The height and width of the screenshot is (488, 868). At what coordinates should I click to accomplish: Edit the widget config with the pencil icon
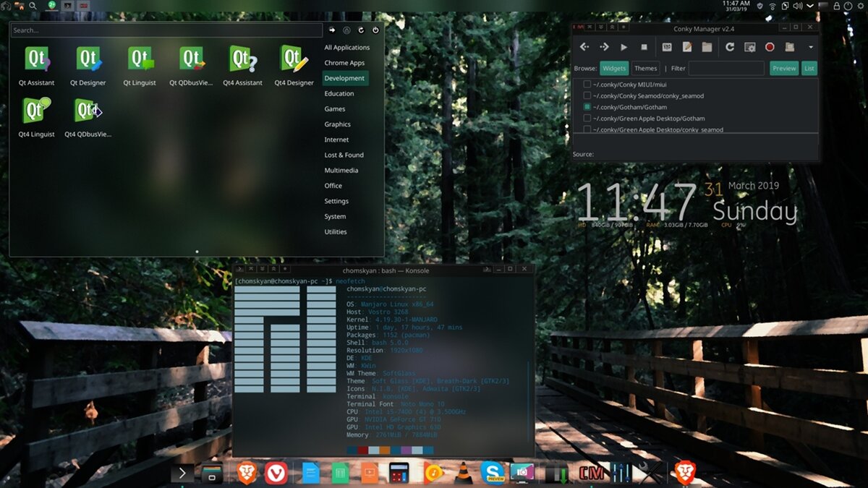(x=687, y=47)
